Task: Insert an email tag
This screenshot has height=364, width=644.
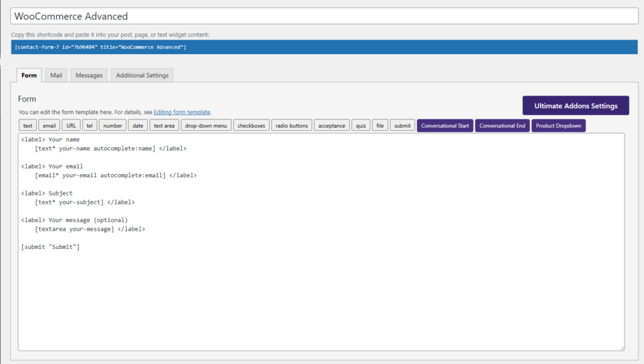Action: (49, 126)
